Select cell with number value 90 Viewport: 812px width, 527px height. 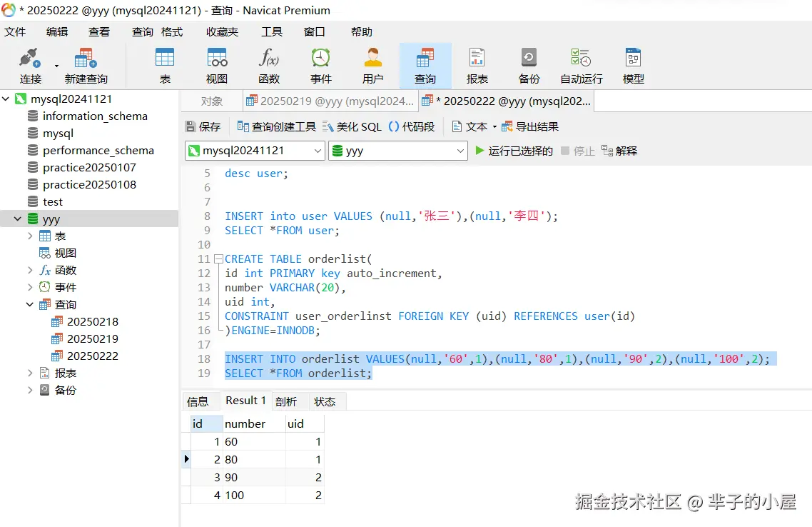tap(254, 477)
